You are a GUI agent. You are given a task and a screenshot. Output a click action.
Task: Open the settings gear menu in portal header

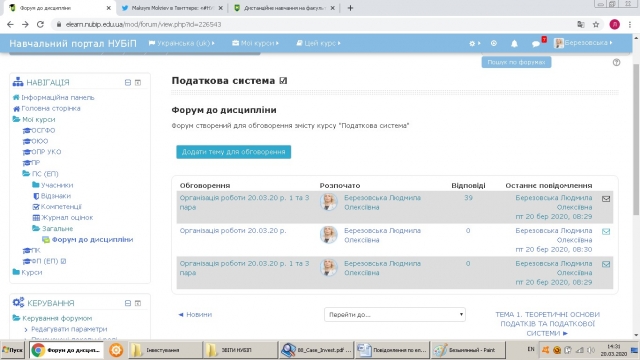click(474, 43)
